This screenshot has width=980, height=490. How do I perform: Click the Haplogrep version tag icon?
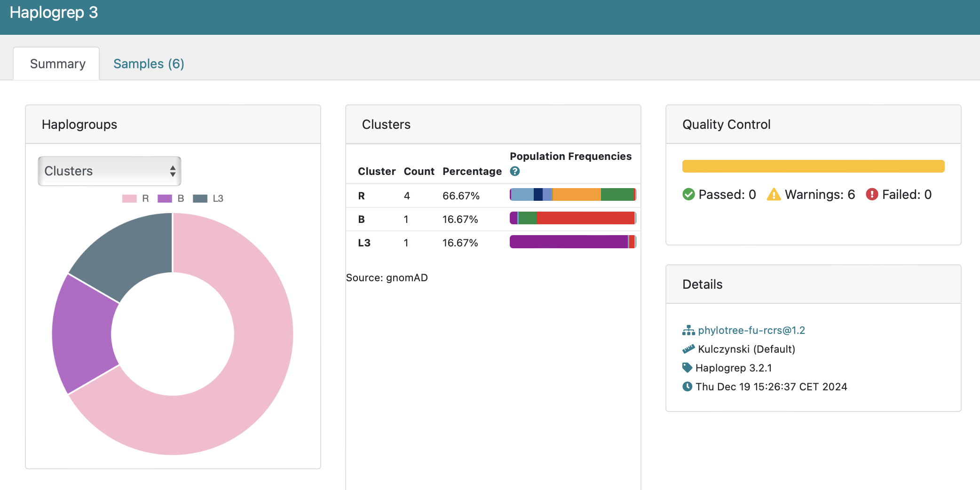pos(688,368)
